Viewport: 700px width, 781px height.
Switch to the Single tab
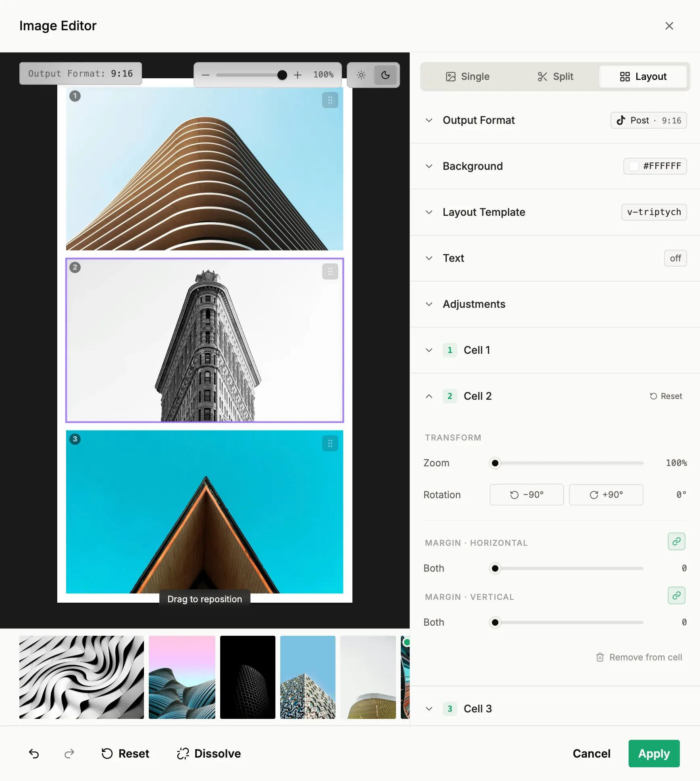468,77
